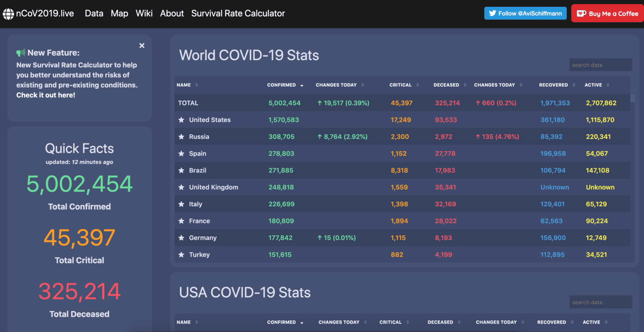Click the star icon next to Russia

click(x=182, y=137)
